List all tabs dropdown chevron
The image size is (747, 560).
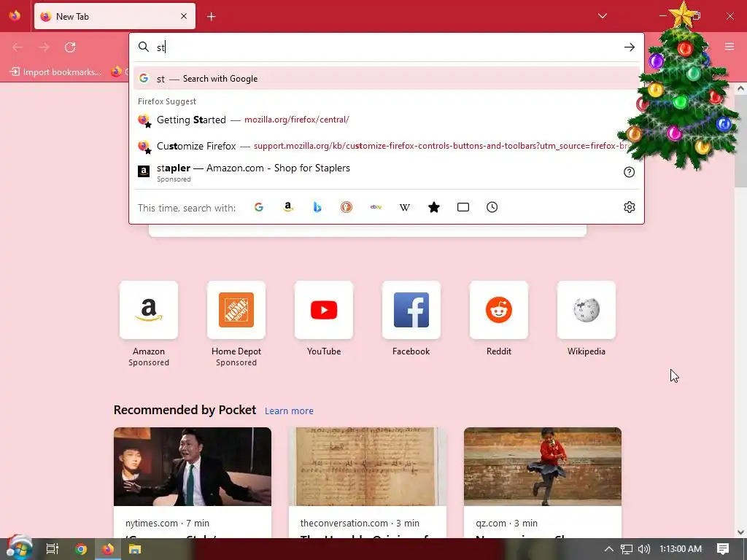tap(603, 16)
